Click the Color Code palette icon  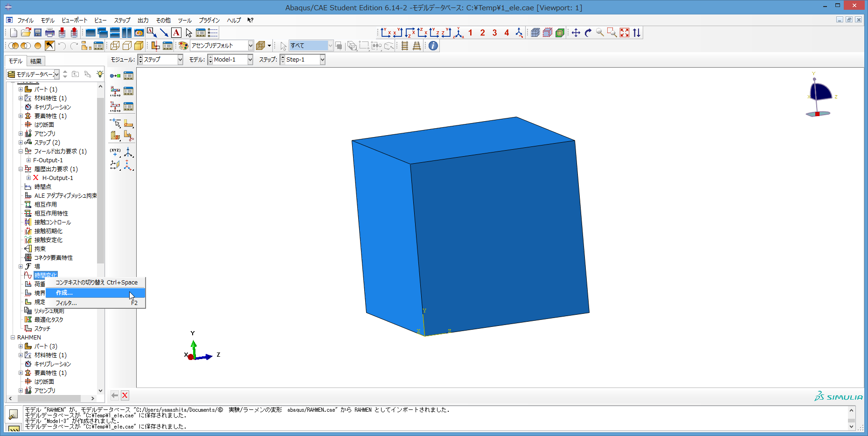coord(183,46)
